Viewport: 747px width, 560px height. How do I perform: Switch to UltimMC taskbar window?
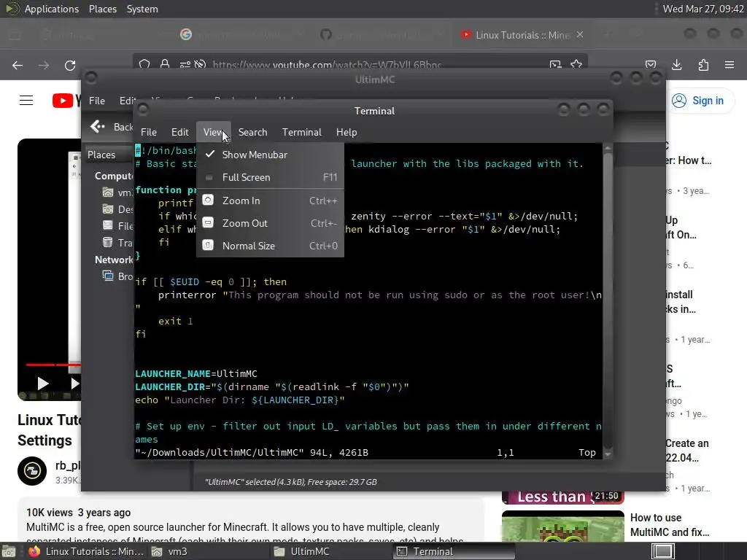click(331, 551)
